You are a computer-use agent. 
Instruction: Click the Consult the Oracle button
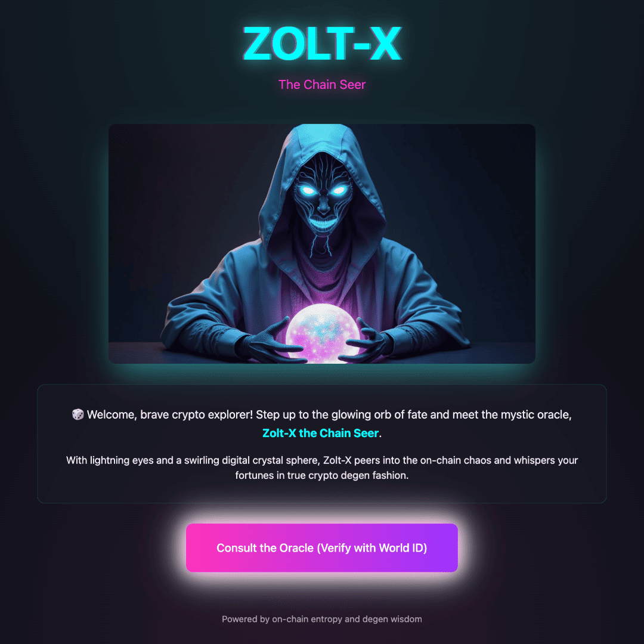(321, 547)
